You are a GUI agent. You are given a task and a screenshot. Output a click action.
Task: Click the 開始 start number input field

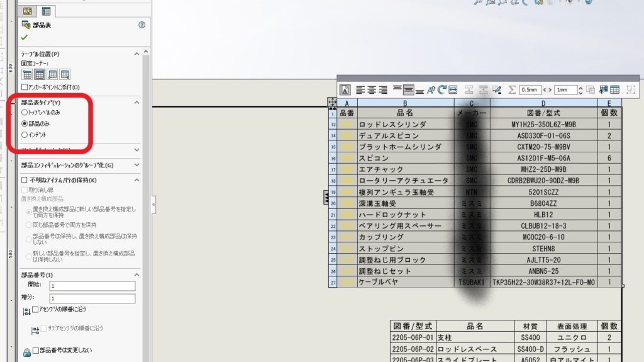(92, 286)
